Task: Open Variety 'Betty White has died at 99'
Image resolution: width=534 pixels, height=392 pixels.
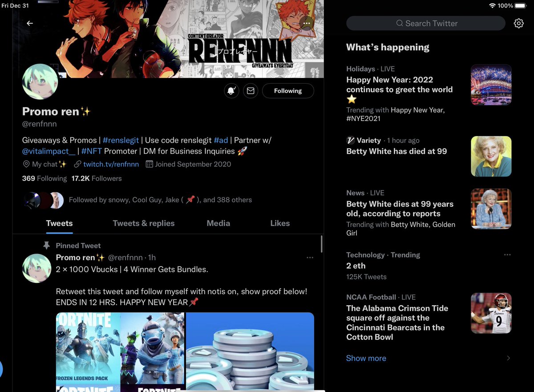Action: point(396,151)
